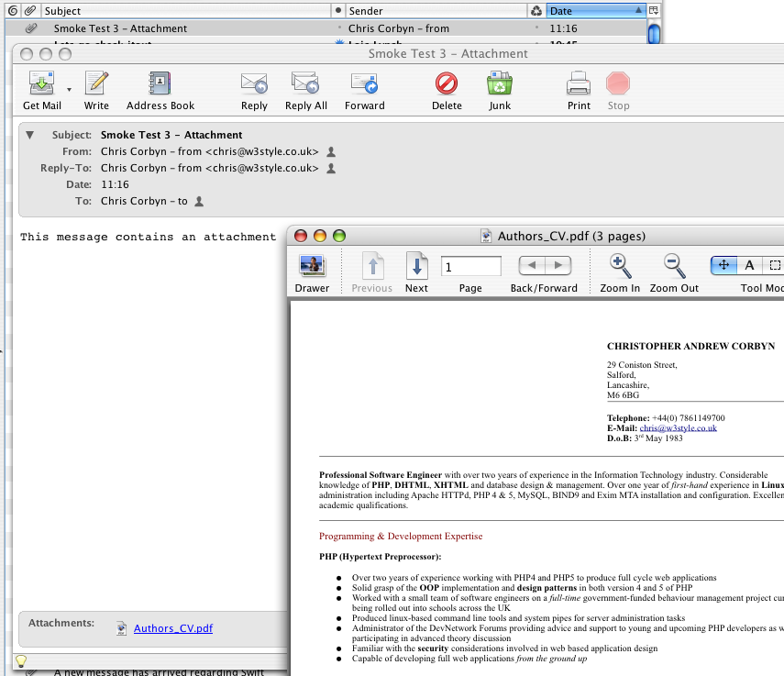Image resolution: width=784 pixels, height=676 pixels.
Task: Select the text selection tool (A)
Action: point(749,265)
